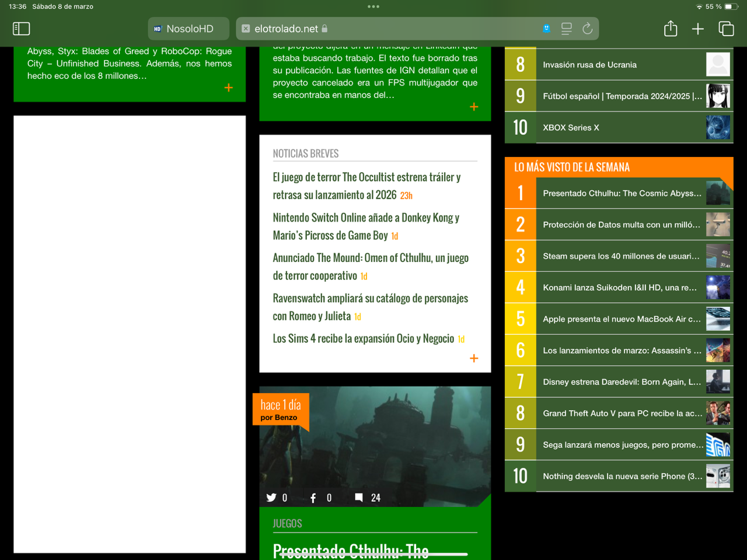Open Protección de Datos multa weekly item
Screen dimensions: 747x560
pyautogui.click(x=622, y=225)
